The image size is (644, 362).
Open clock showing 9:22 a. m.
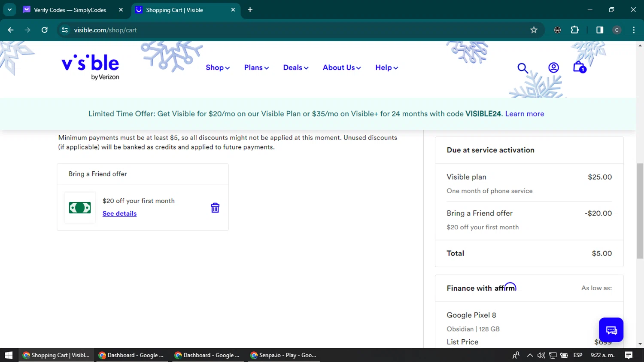[x=602, y=355]
